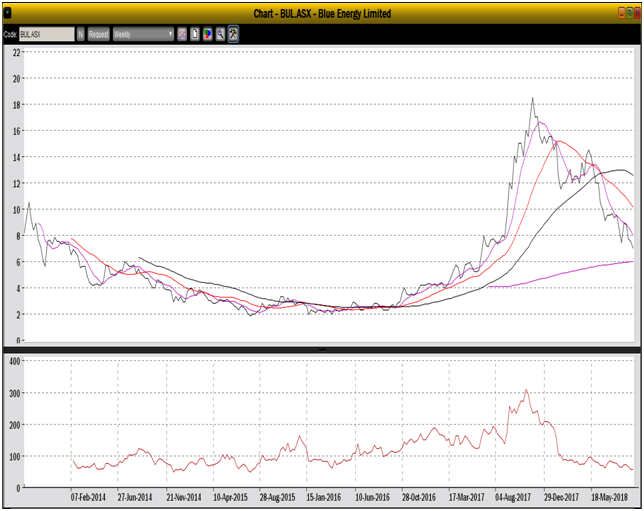Click the 300 value on the lower axis

coord(15,393)
